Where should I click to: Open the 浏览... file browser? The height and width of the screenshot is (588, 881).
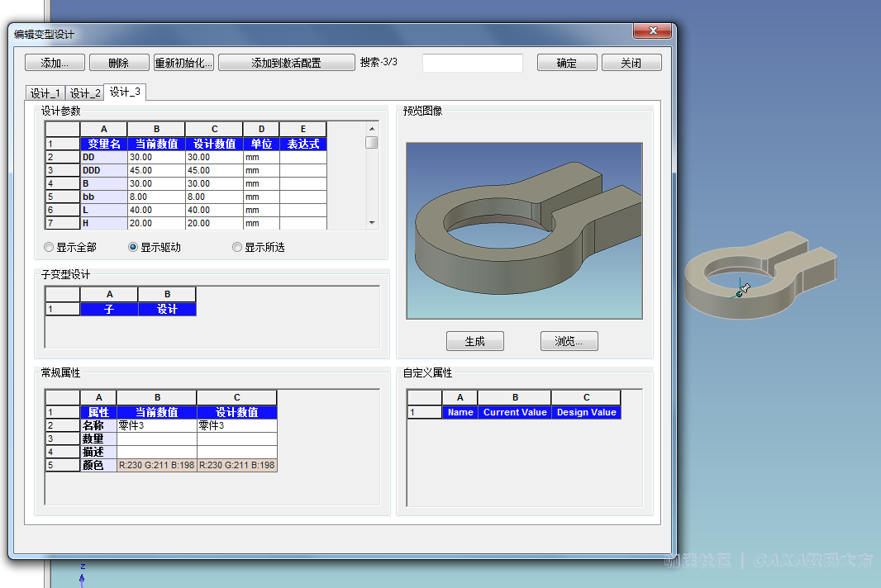pos(569,341)
